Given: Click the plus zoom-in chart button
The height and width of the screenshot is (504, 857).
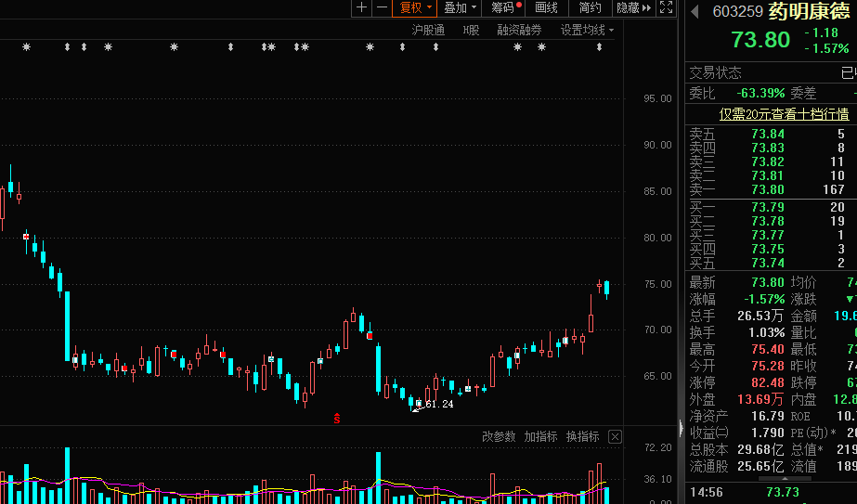Looking at the screenshot, I should click(x=361, y=8).
